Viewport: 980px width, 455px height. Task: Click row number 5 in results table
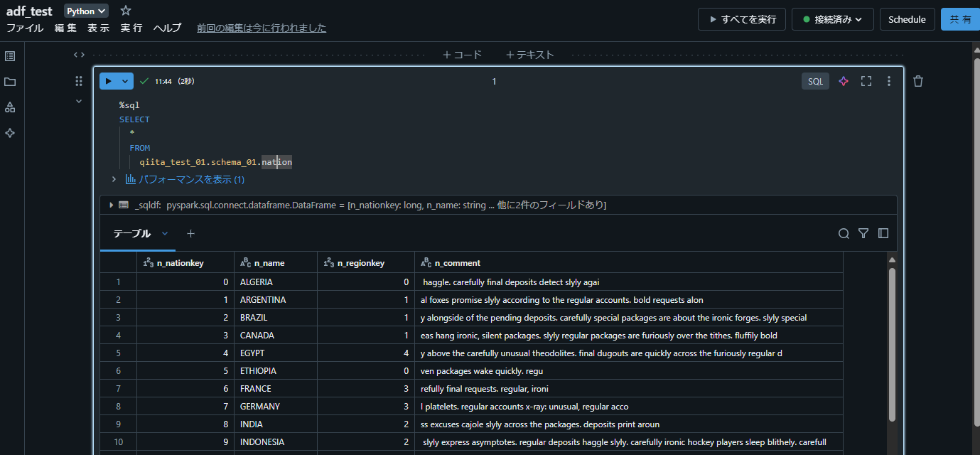pyautogui.click(x=118, y=353)
